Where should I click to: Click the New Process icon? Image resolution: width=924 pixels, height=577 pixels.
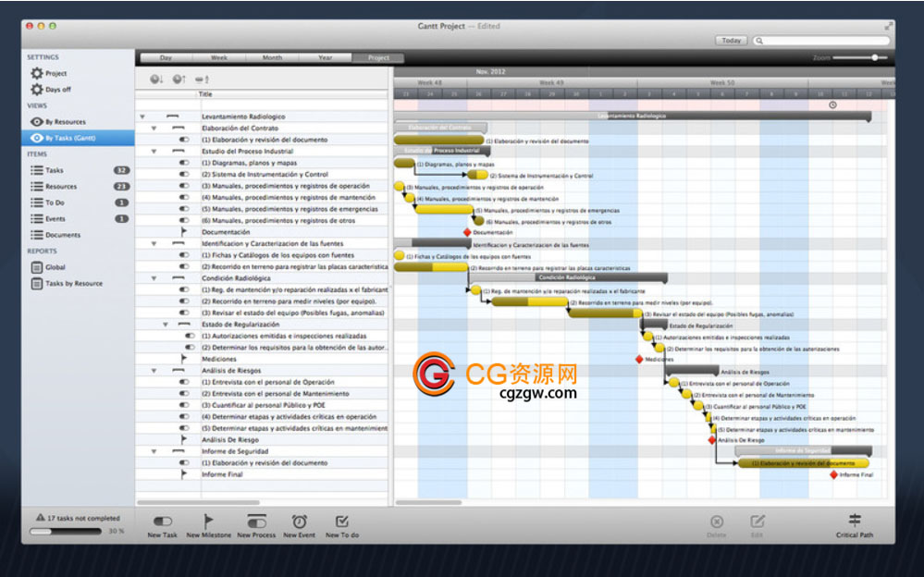click(x=256, y=522)
